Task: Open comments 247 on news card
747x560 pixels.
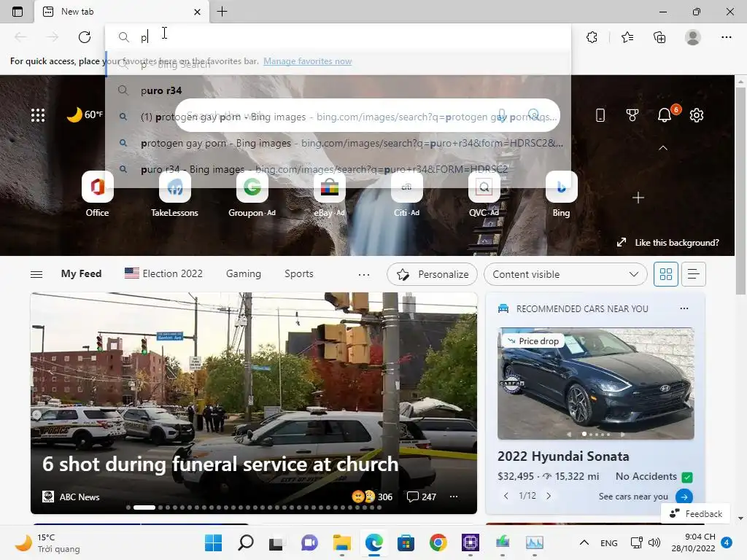Action: 422,497
